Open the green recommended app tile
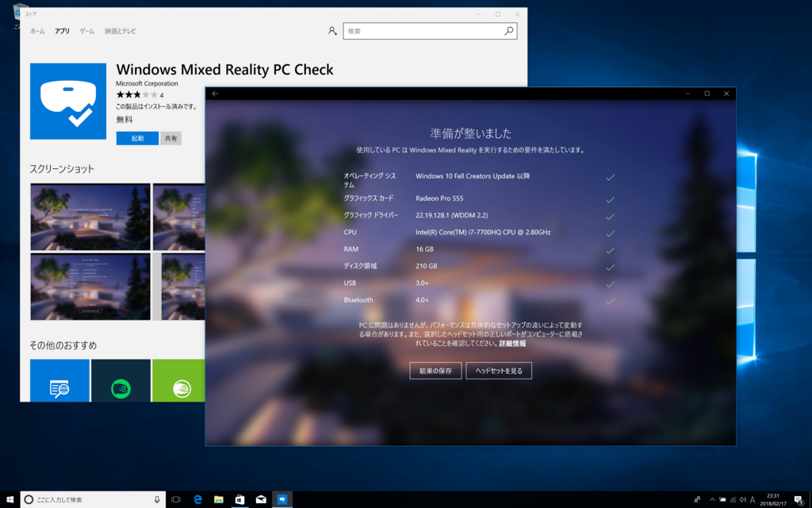This screenshot has width=812, height=508. [x=178, y=380]
